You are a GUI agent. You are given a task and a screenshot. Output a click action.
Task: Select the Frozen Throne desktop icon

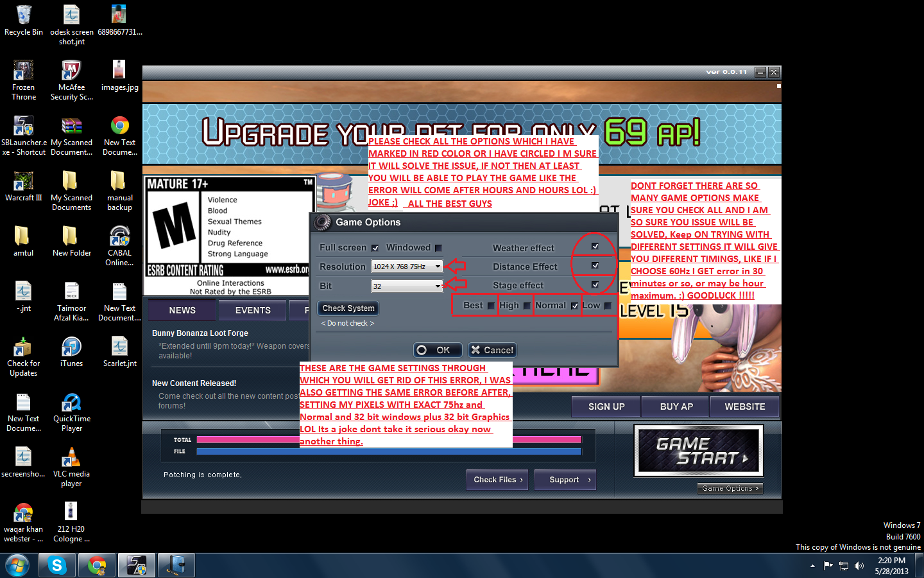tap(24, 80)
